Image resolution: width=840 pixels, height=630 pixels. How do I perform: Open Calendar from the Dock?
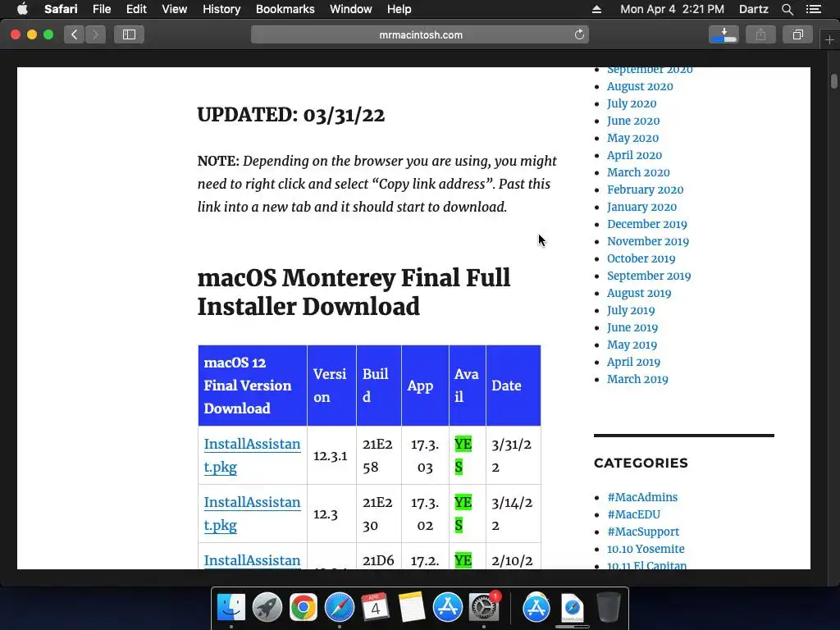375,608
